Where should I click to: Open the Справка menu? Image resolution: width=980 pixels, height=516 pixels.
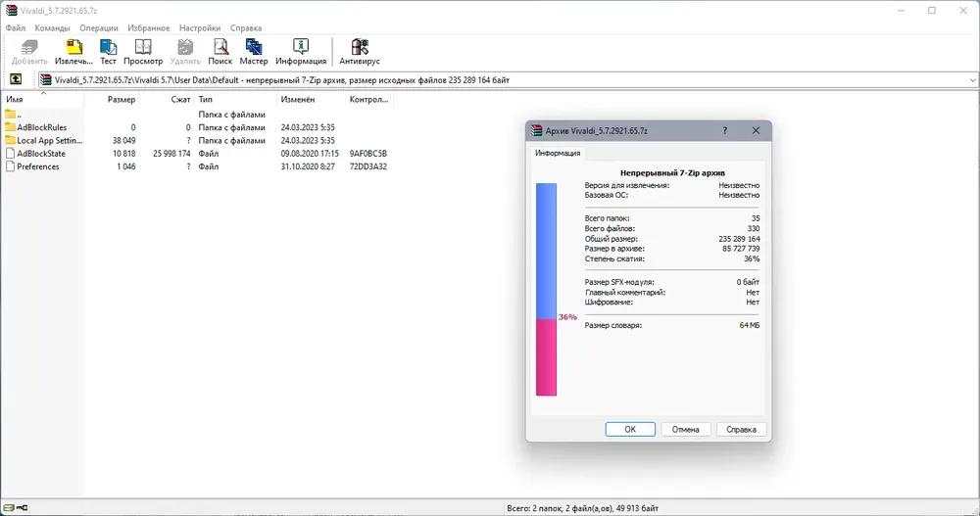pos(246,28)
